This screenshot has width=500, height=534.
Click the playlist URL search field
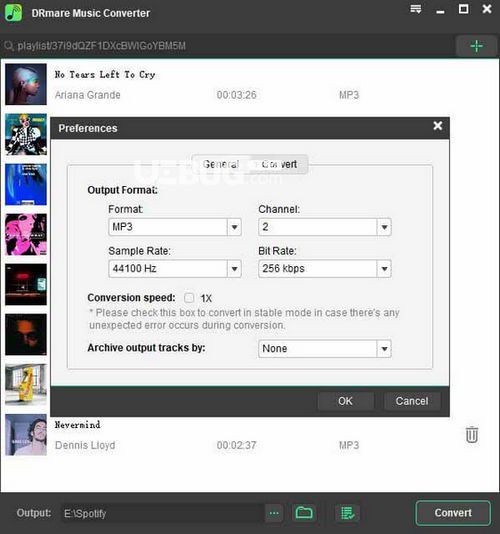coord(228,46)
